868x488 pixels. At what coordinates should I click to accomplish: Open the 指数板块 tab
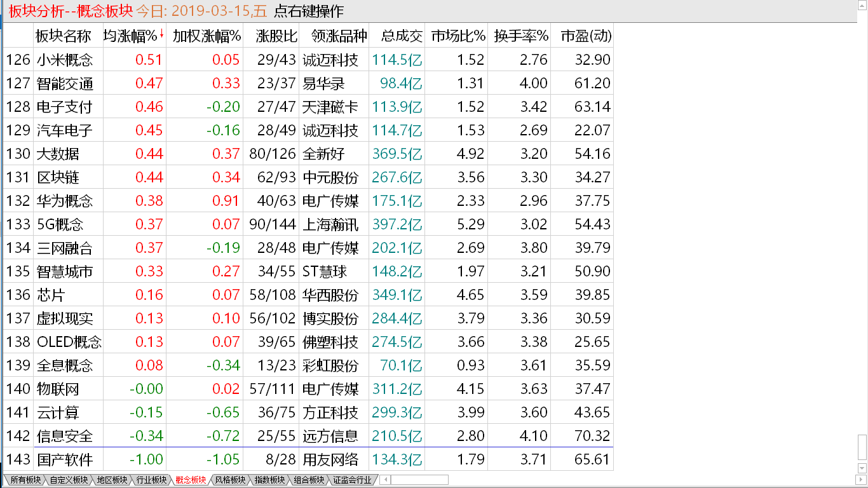(269, 480)
